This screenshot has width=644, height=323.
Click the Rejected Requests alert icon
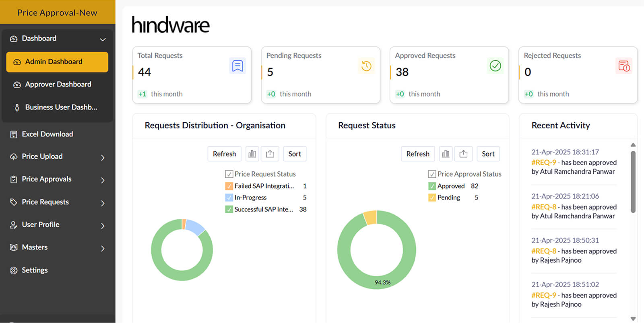pos(624,66)
